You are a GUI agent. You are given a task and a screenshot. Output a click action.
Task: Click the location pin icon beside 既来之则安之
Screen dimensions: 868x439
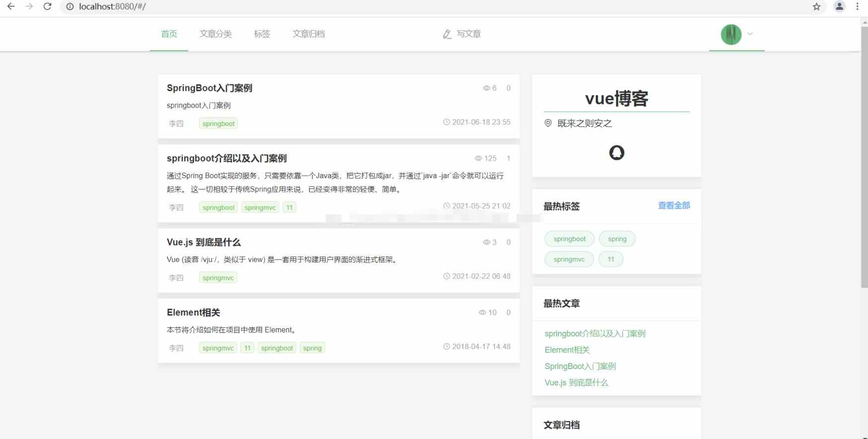[x=548, y=123]
